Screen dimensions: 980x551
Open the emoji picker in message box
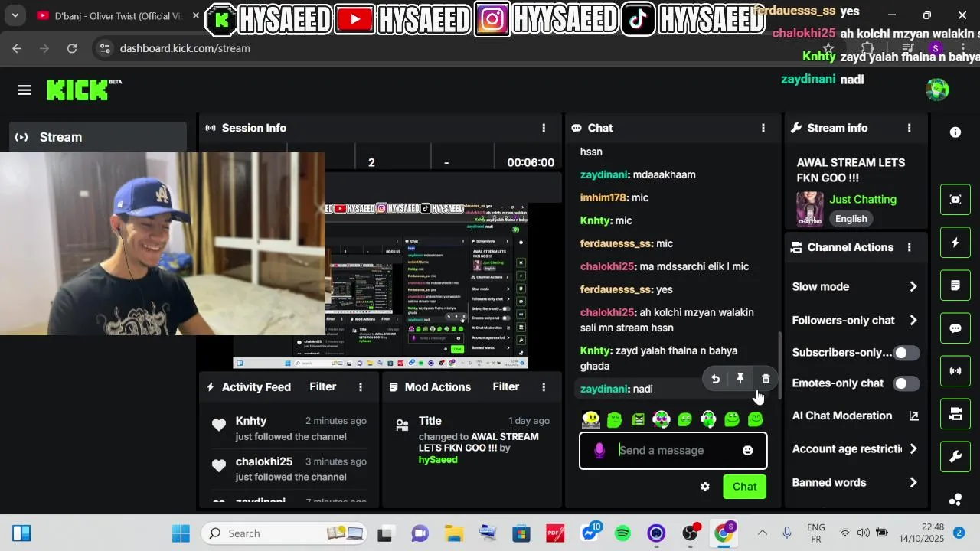click(748, 450)
